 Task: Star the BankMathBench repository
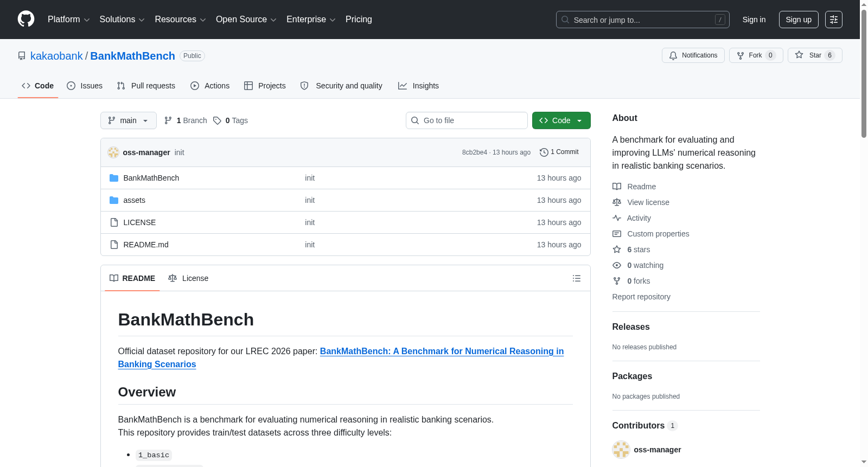815,55
